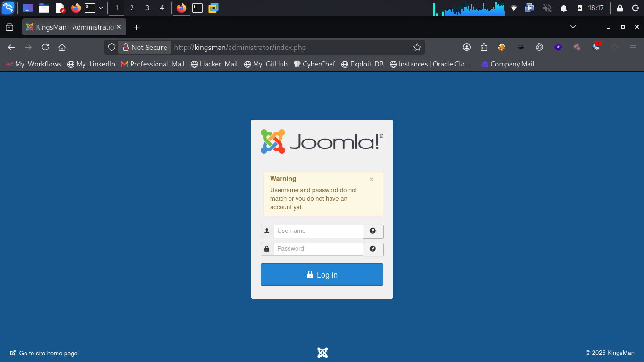This screenshot has width=644, height=362.
Task: Open the logout session icon
Action: tap(635, 8)
